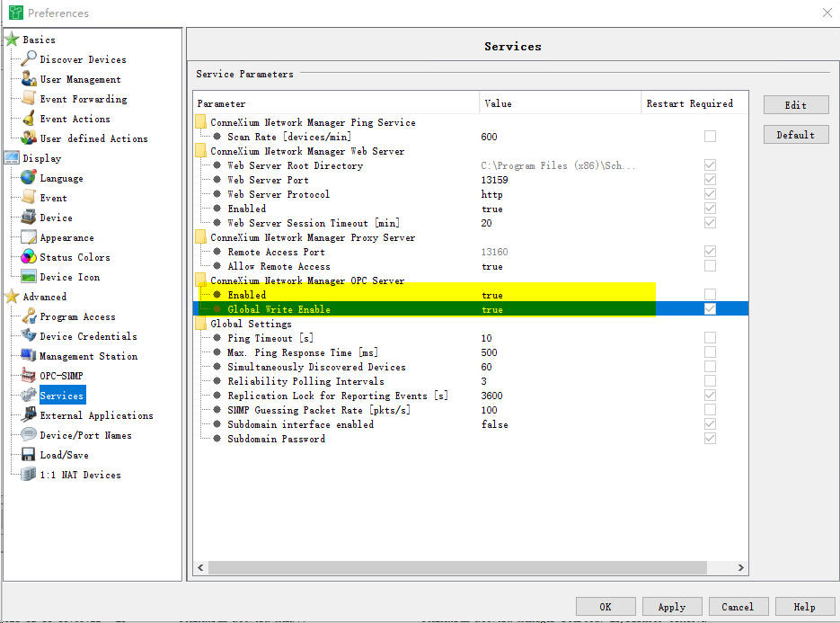Collapse the Global Settings folder
Viewport: 840px width, 623px height.
[201, 324]
